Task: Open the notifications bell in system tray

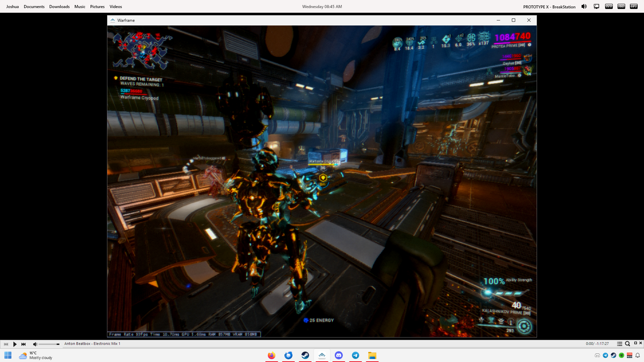Action: 638,355
